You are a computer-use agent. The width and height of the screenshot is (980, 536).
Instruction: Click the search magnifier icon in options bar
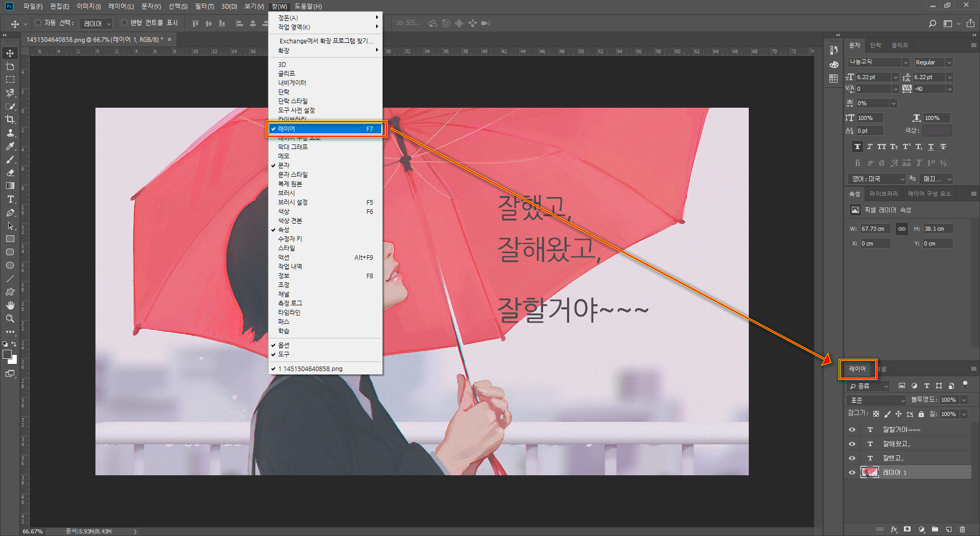[x=932, y=23]
